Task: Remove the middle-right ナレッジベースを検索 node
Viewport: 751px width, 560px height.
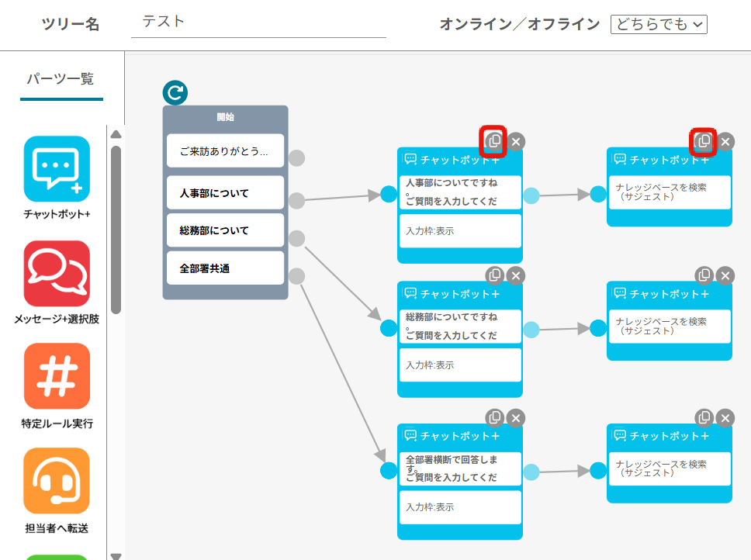Action: [725, 275]
